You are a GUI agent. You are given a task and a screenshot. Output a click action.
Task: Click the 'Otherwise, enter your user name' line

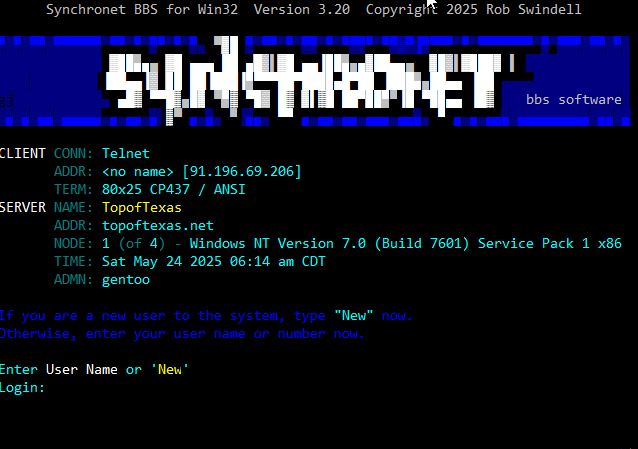tap(181, 333)
